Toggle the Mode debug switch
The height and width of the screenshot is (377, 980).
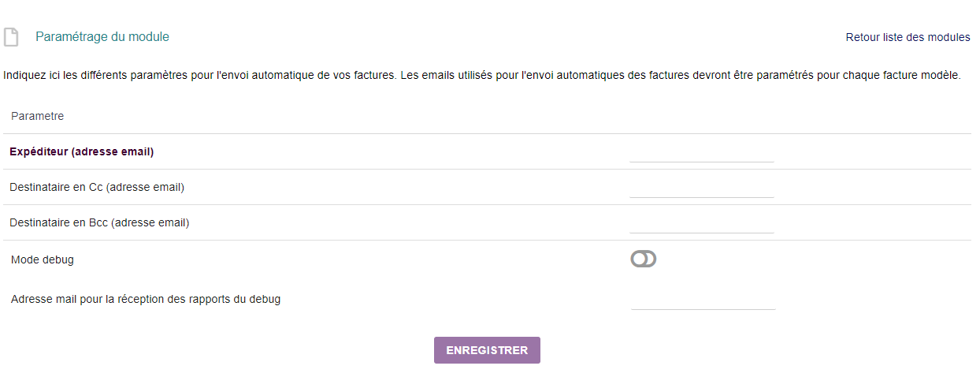pyautogui.click(x=644, y=259)
